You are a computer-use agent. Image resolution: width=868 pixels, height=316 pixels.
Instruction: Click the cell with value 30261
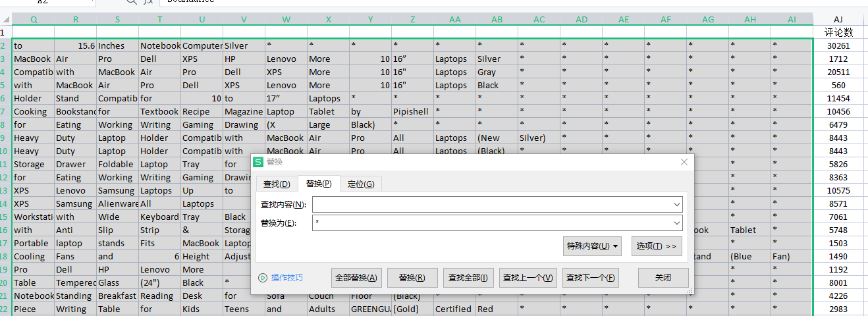pyautogui.click(x=838, y=45)
